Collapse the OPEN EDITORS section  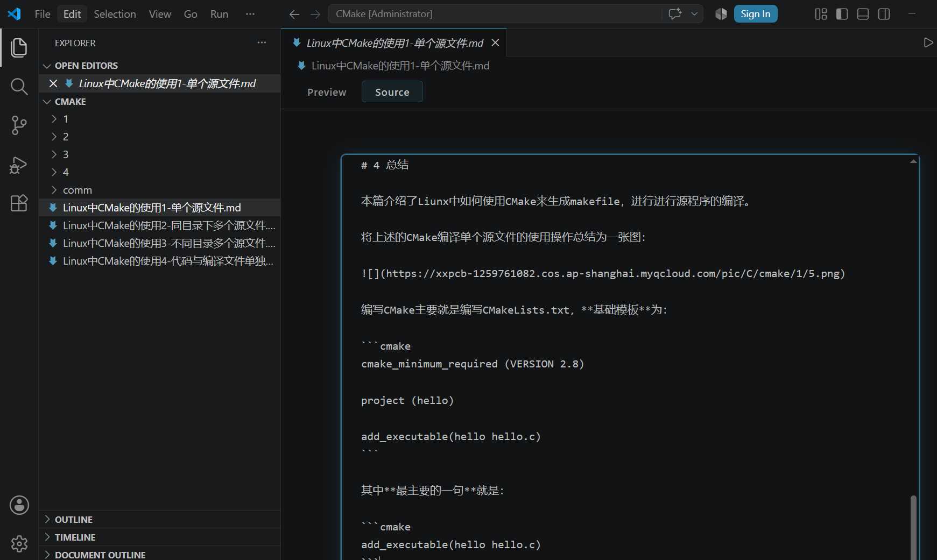pos(160,66)
